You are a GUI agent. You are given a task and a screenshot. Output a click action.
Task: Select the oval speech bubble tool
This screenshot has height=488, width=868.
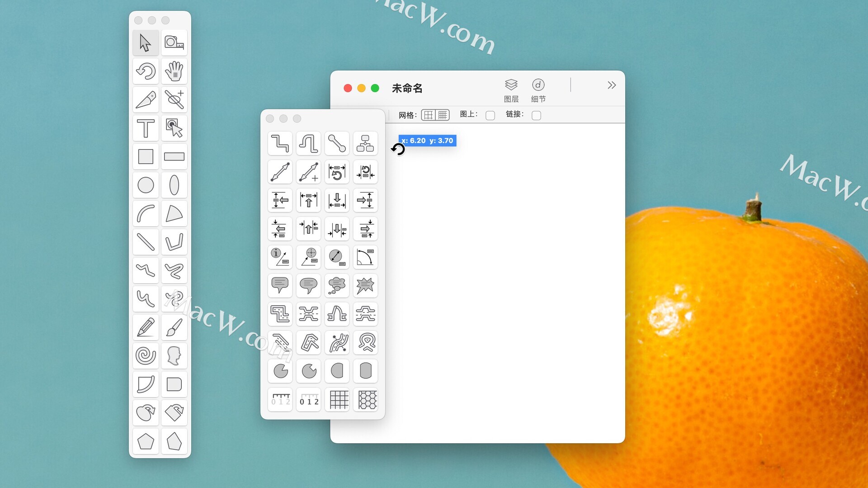(x=308, y=286)
